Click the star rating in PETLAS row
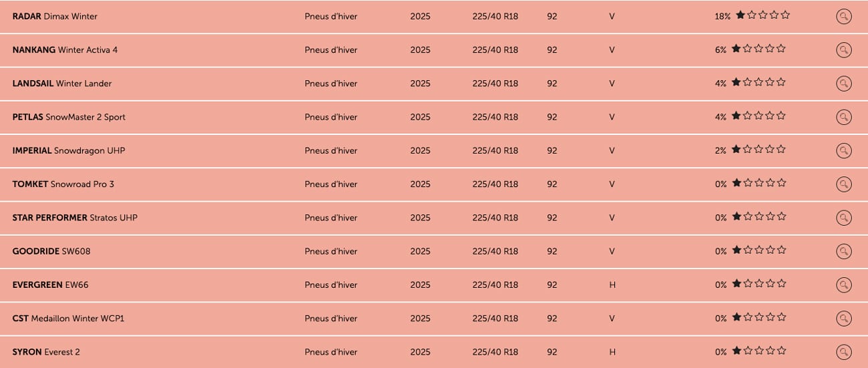Screen dimensions: 868x368 [x=758, y=116]
